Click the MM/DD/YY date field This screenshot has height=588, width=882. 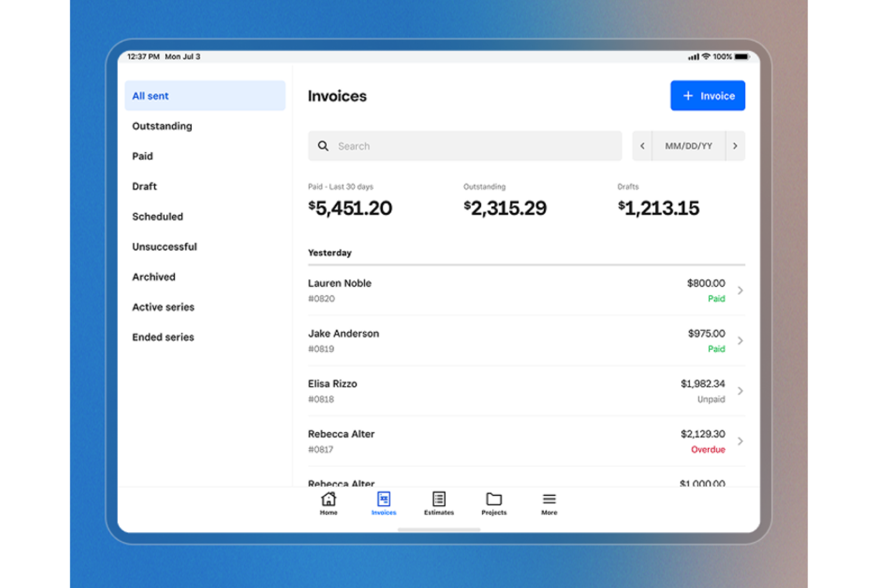pos(689,146)
